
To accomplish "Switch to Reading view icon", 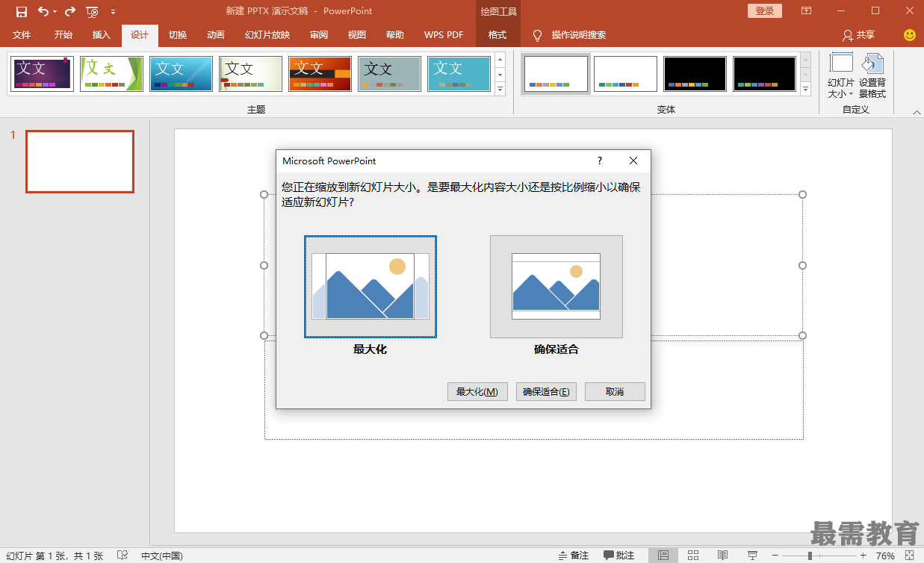I will (x=722, y=556).
